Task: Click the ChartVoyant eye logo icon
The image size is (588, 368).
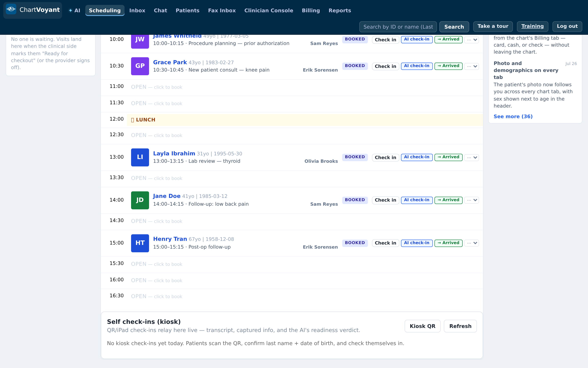Action: pos(11,9)
